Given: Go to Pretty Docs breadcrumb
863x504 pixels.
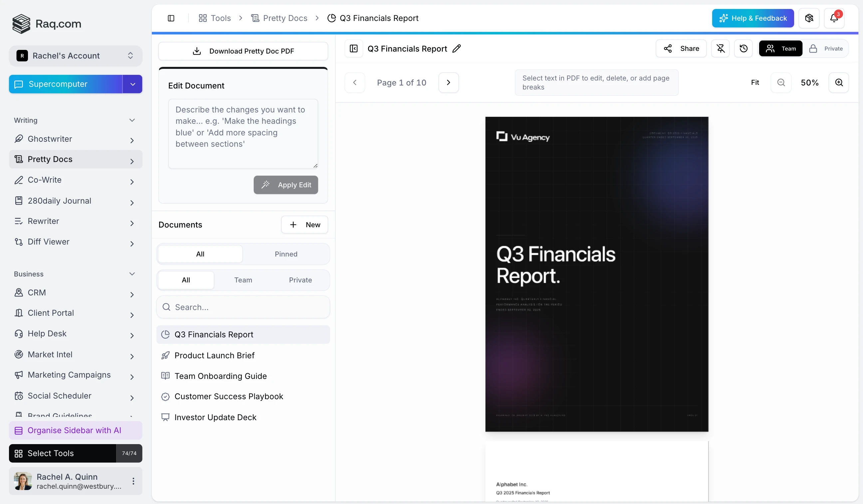Looking at the screenshot, I should coord(279,18).
